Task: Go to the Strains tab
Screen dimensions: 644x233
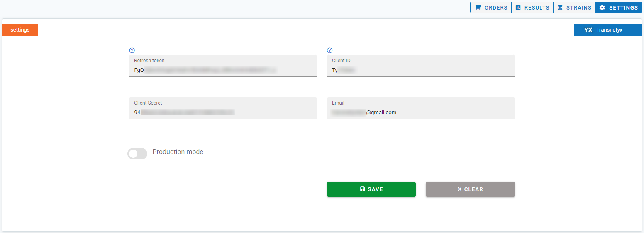Action: point(574,7)
